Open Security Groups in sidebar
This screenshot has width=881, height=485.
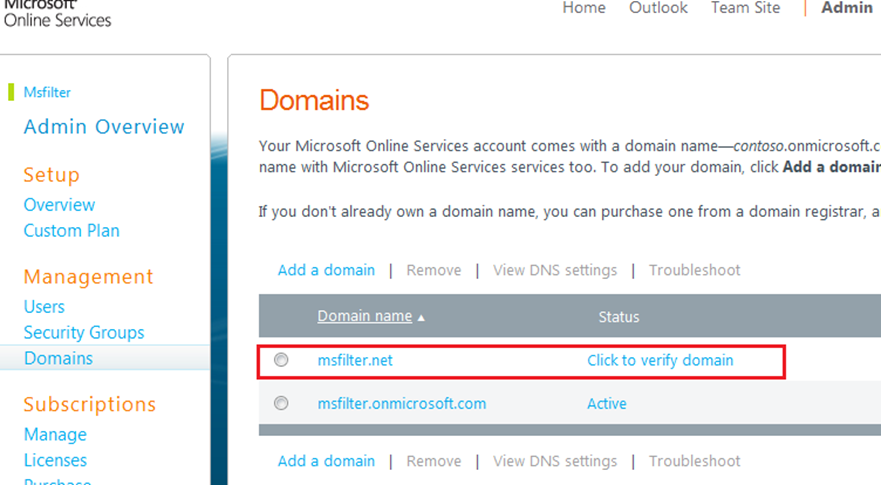(x=84, y=333)
